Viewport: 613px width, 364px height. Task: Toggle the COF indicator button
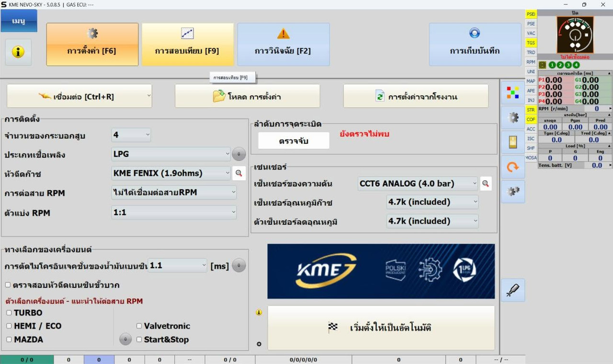(531, 119)
